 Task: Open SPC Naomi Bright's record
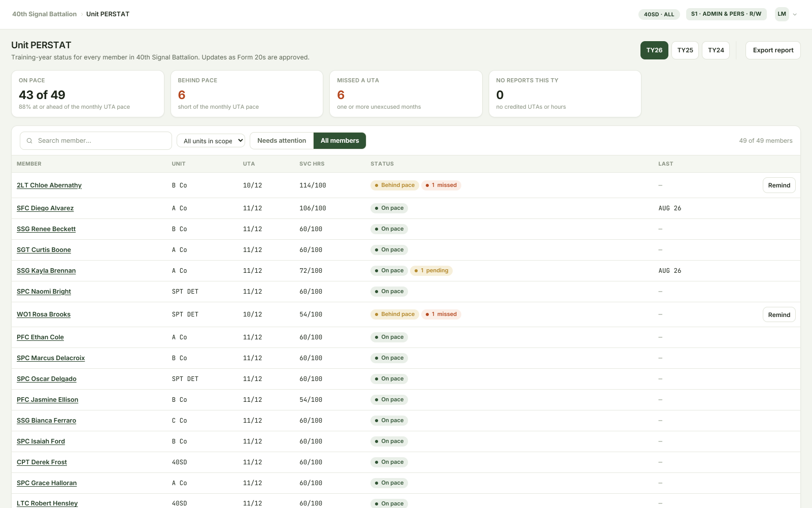click(44, 292)
